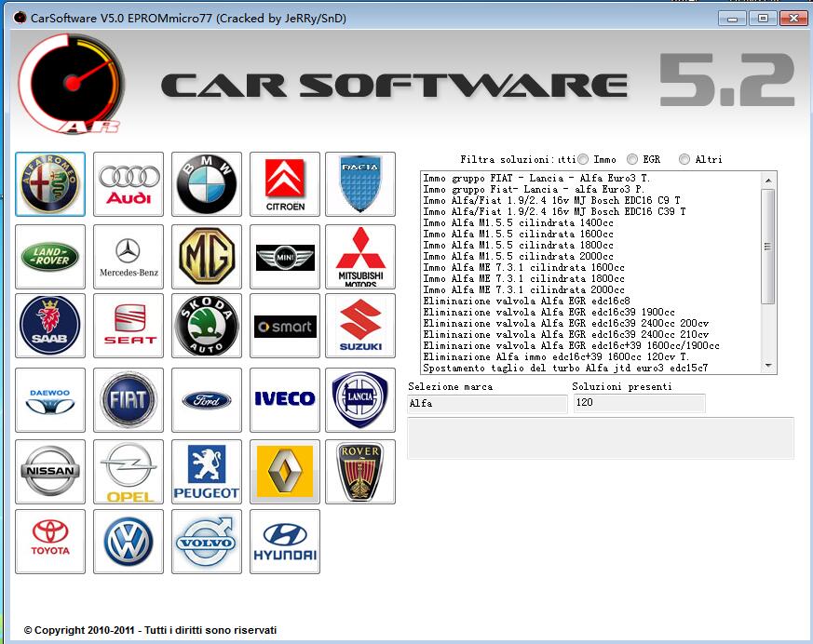
Task: Select the Opel brand logo
Action: pyautogui.click(x=129, y=472)
